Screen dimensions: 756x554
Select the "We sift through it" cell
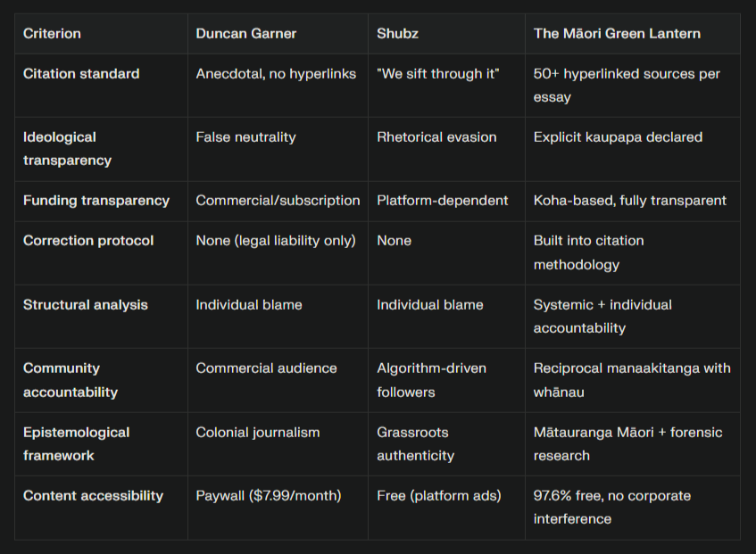[x=437, y=74]
